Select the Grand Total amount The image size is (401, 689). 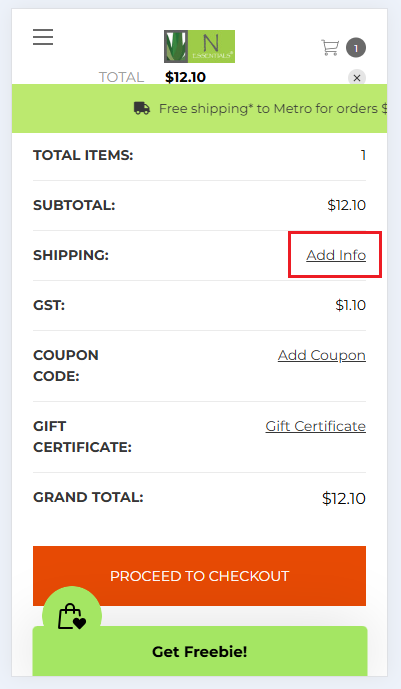tap(343, 498)
